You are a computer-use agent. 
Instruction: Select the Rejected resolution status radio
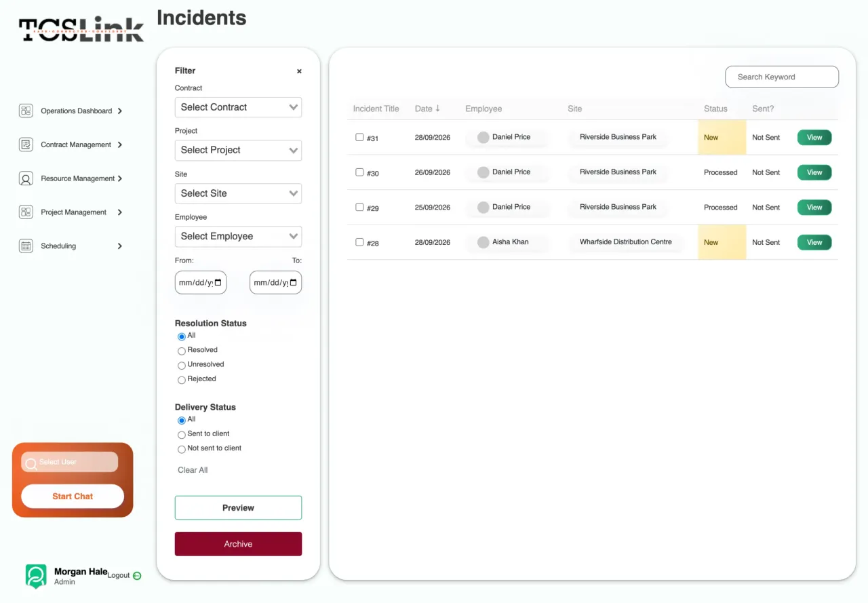coord(182,381)
